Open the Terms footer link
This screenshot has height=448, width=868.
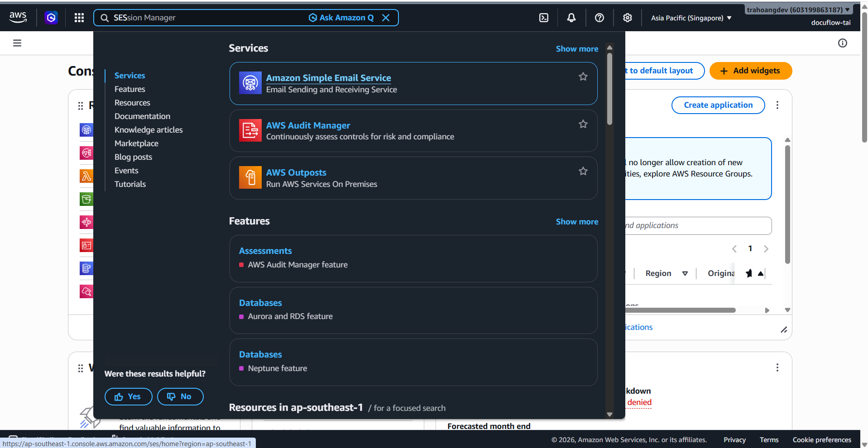tap(769, 440)
